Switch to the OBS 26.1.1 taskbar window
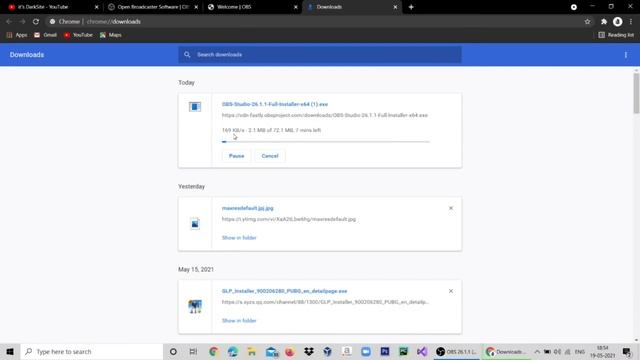 456,351
